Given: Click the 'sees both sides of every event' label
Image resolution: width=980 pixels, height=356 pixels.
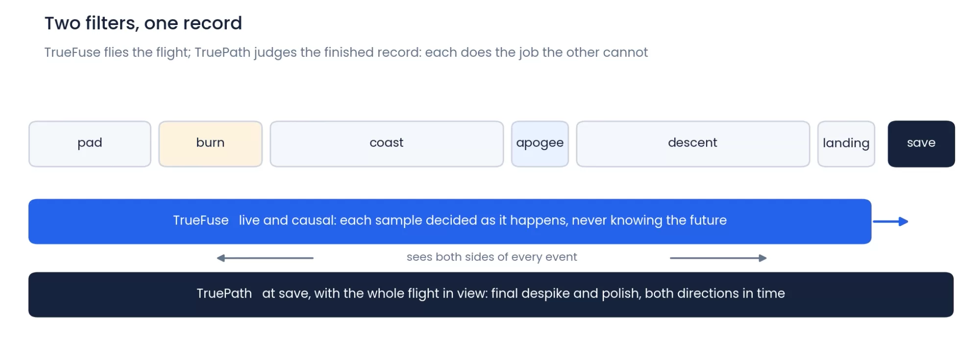Looking at the screenshot, I should 492,257.
